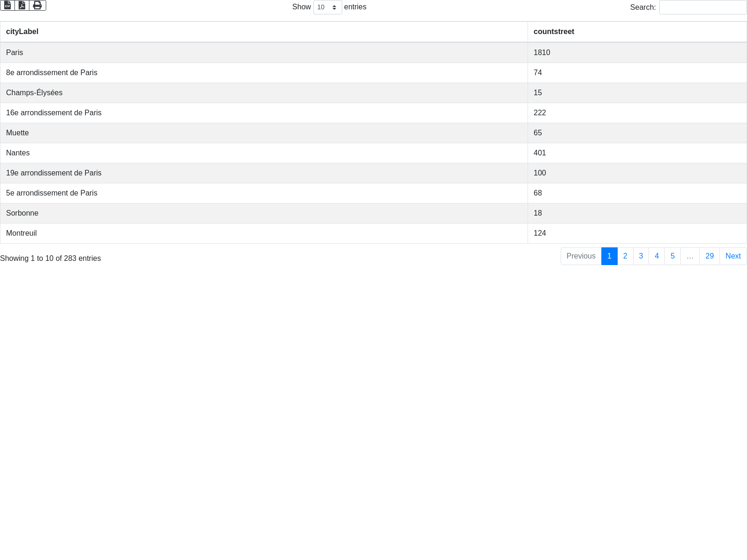Select the current page 1 button
This screenshot has width=747, height=560.
tap(609, 256)
